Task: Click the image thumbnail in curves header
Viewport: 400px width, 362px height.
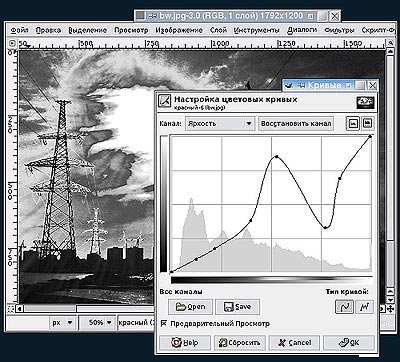Action: [365, 102]
